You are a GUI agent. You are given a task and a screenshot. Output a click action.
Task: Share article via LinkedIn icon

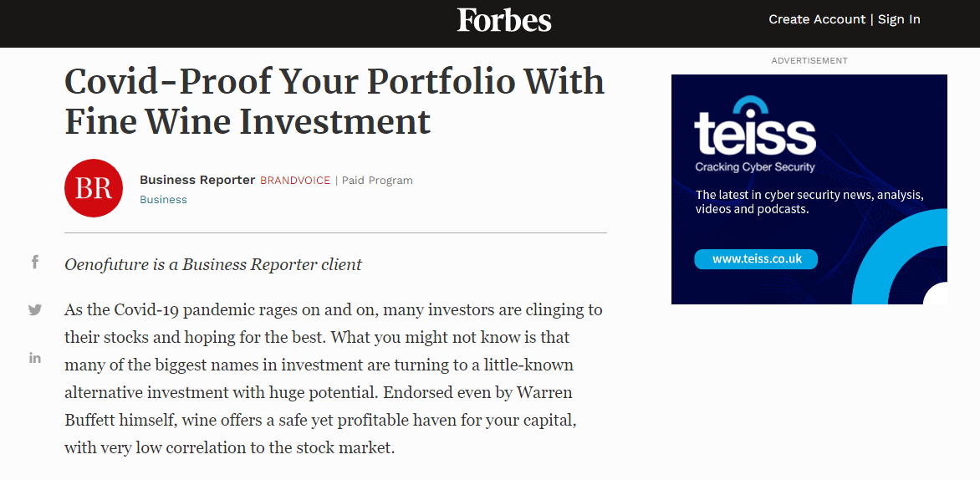pyautogui.click(x=35, y=358)
